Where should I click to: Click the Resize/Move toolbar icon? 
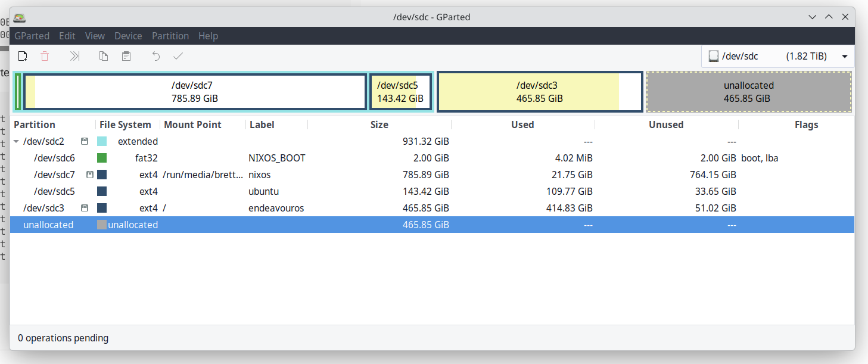pos(74,56)
